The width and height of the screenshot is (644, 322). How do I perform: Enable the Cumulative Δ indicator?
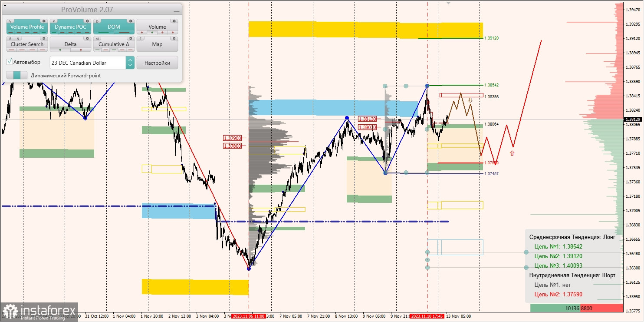tap(114, 44)
